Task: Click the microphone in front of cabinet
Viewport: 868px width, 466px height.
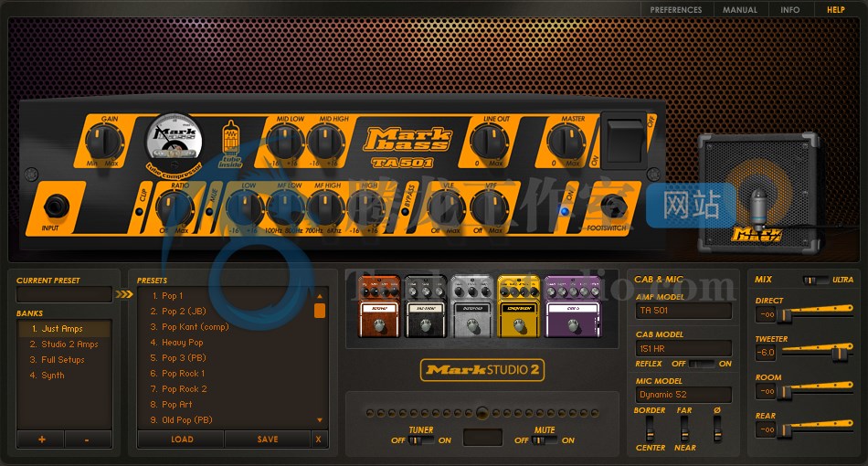Action: [757, 209]
